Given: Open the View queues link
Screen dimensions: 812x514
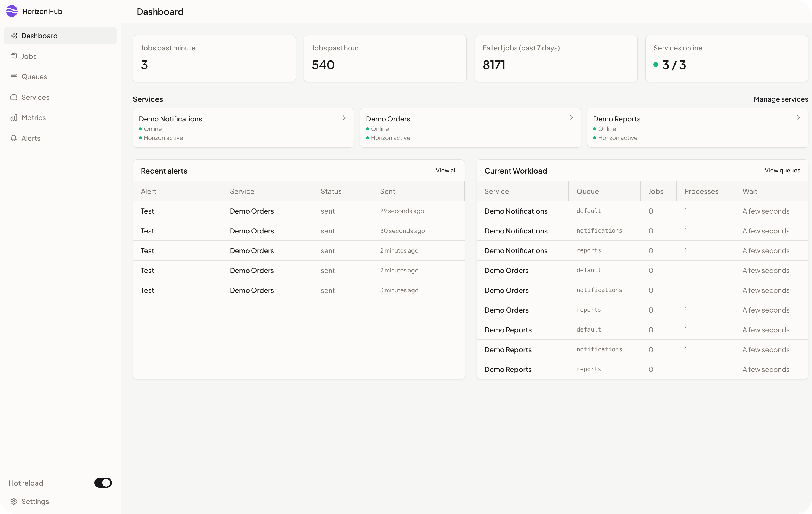Looking at the screenshot, I should [x=782, y=171].
